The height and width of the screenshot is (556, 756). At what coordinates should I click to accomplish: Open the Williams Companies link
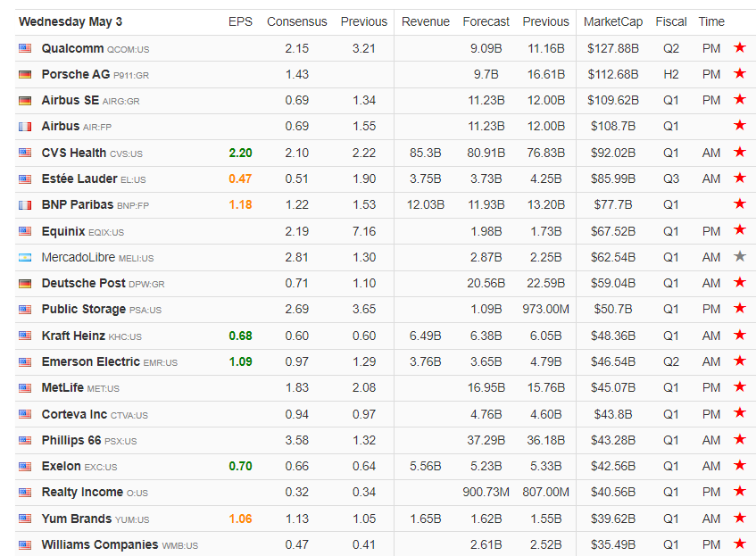pos(100,545)
